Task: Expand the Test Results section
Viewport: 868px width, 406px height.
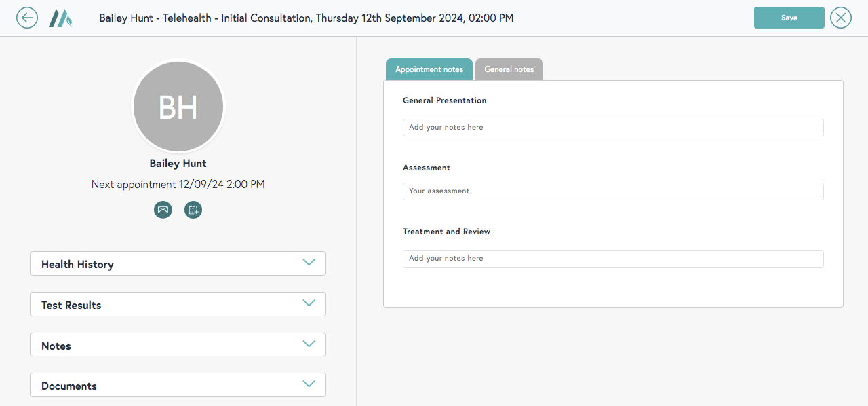Action: point(178,304)
